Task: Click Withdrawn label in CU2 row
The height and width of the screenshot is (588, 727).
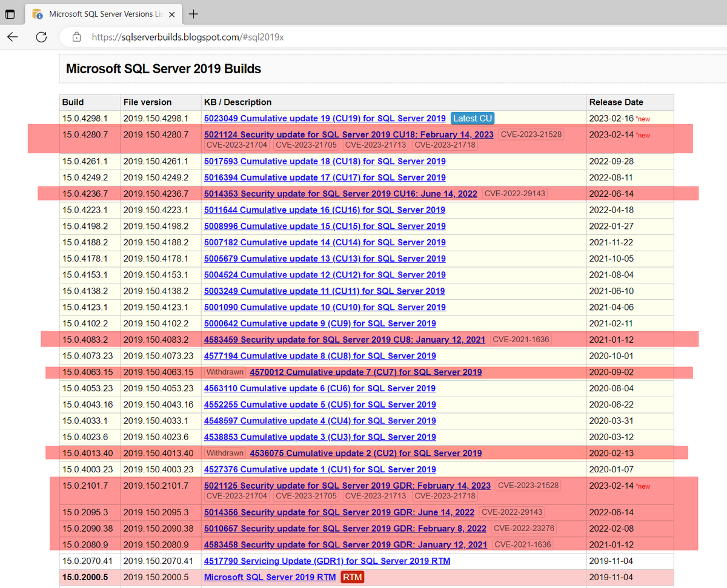Action: 225,453
